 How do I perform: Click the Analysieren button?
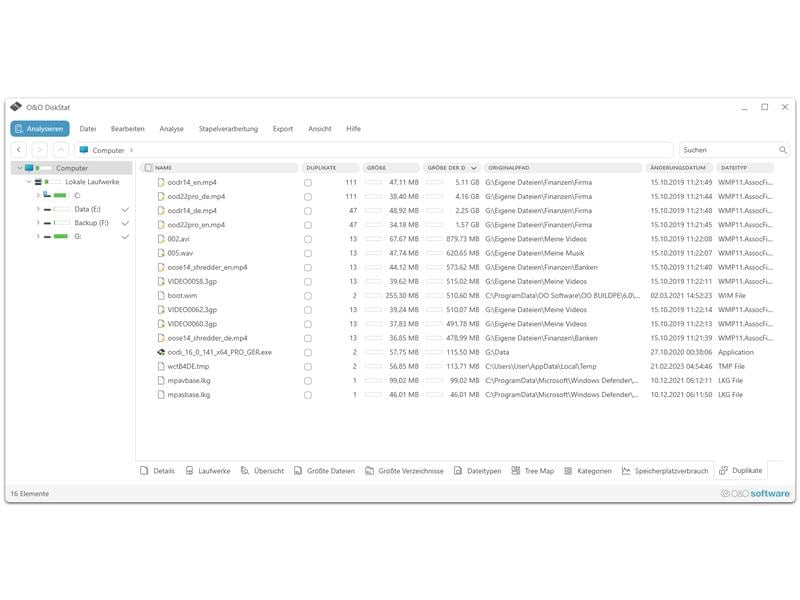(x=40, y=129)
